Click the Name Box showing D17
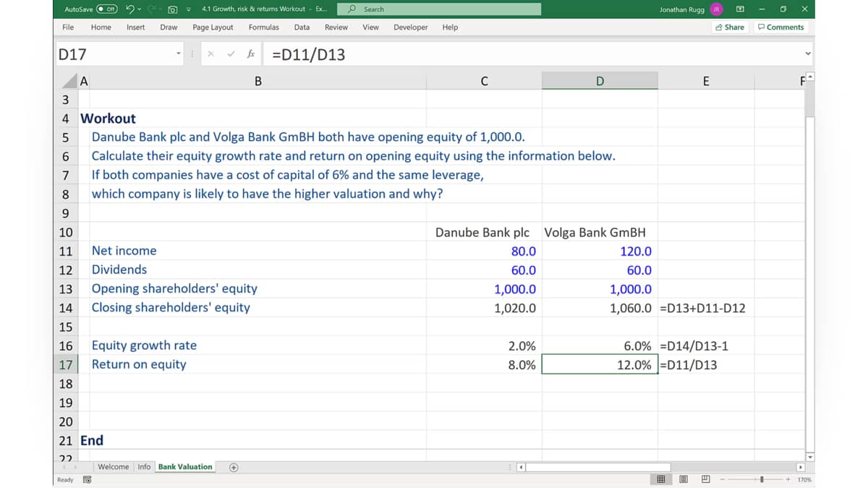The width and height of the screenshot is (868, 488). click(x=114, y=54)
